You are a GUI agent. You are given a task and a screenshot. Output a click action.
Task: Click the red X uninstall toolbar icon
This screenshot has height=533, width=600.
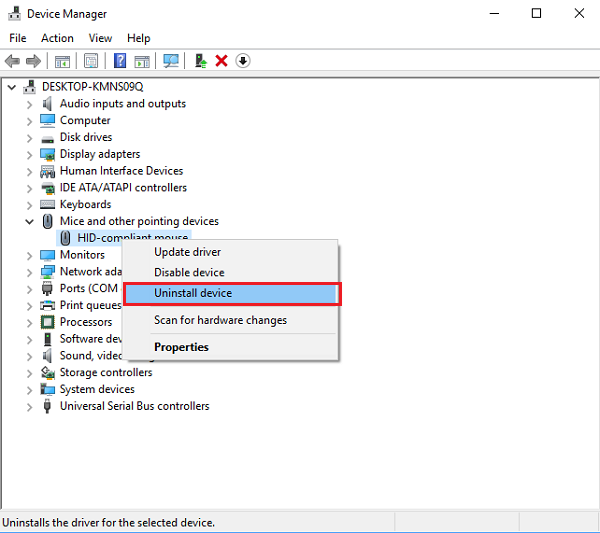[x=222, y=61]
